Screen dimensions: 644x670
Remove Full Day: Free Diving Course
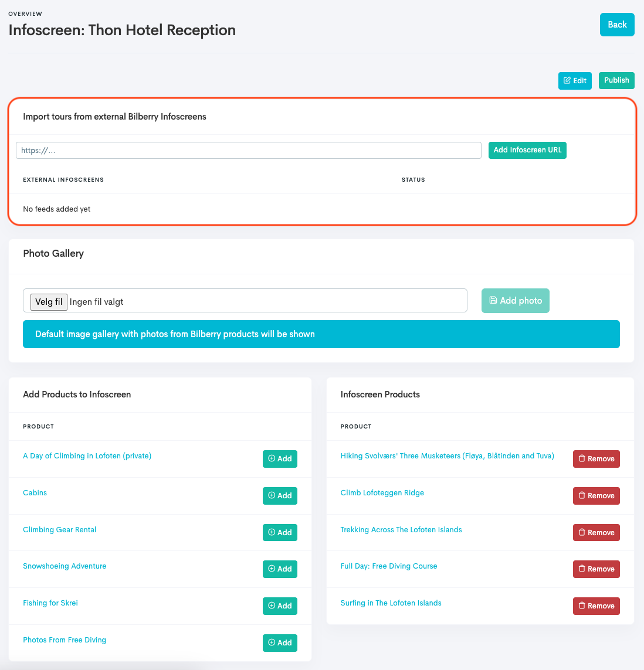coord(596,569)
